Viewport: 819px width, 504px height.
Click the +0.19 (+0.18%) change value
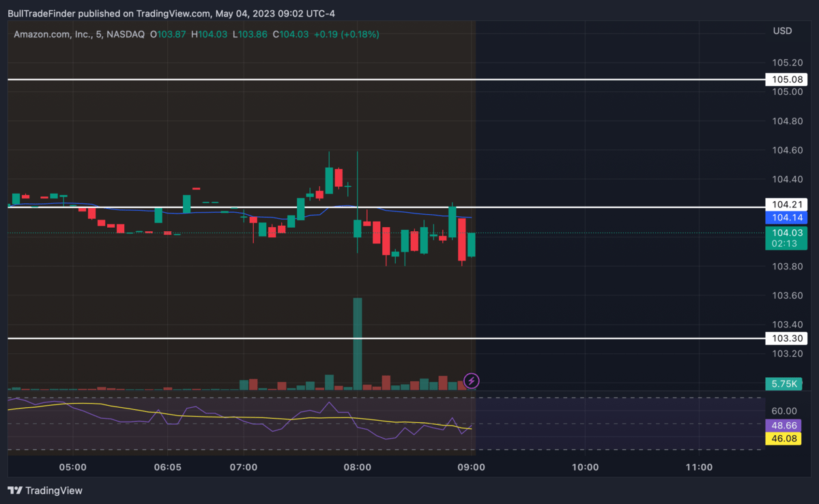345,34
